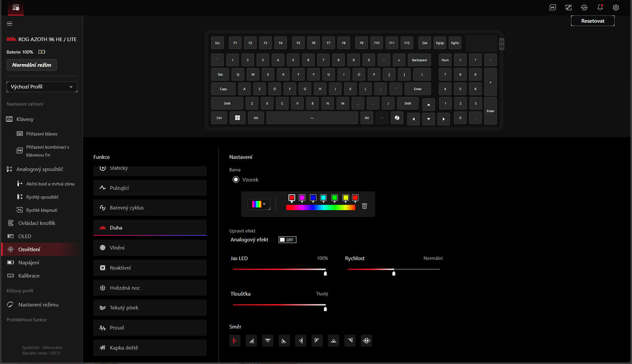
Task: Click the Jas LED brightness slider
Action: [x=279, y=270]
